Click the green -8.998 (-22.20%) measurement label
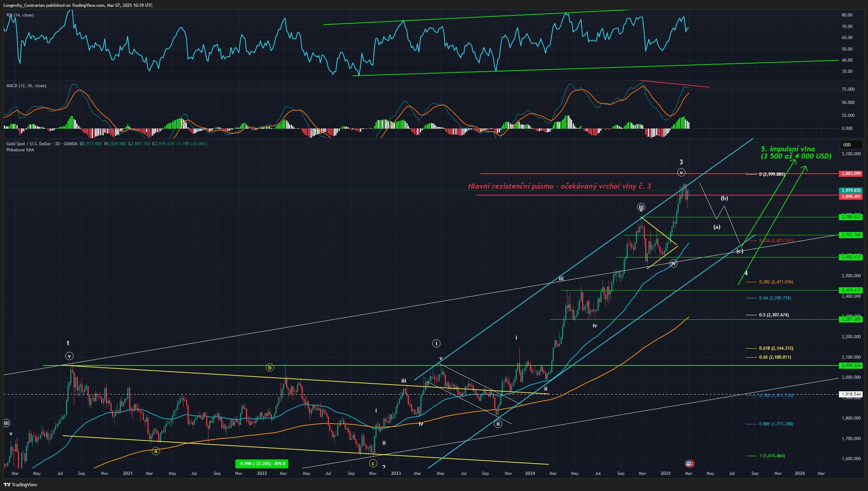The image size is (868, 491). pos(262,464)
